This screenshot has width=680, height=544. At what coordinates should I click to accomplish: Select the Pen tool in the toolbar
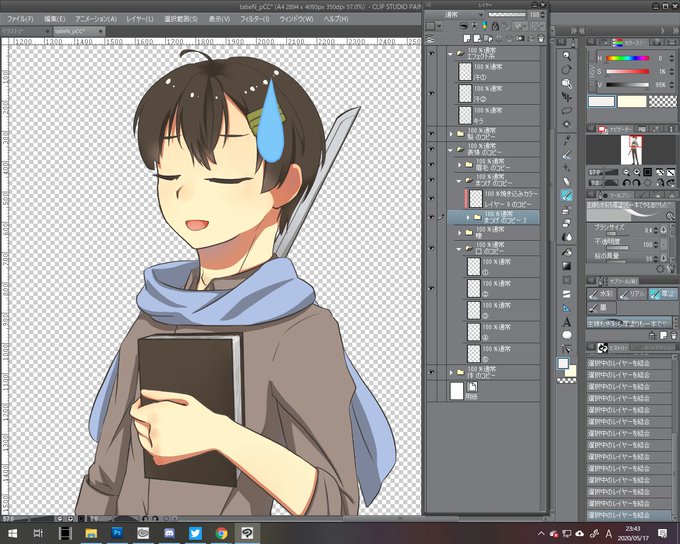pos(567,154)
